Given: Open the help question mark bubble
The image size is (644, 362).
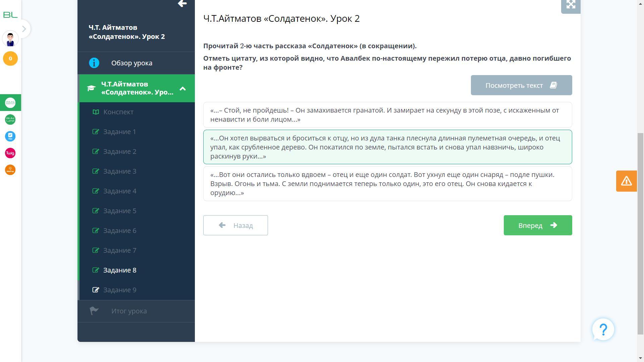Looking at the screenshot, I should (x=603, y=329).
